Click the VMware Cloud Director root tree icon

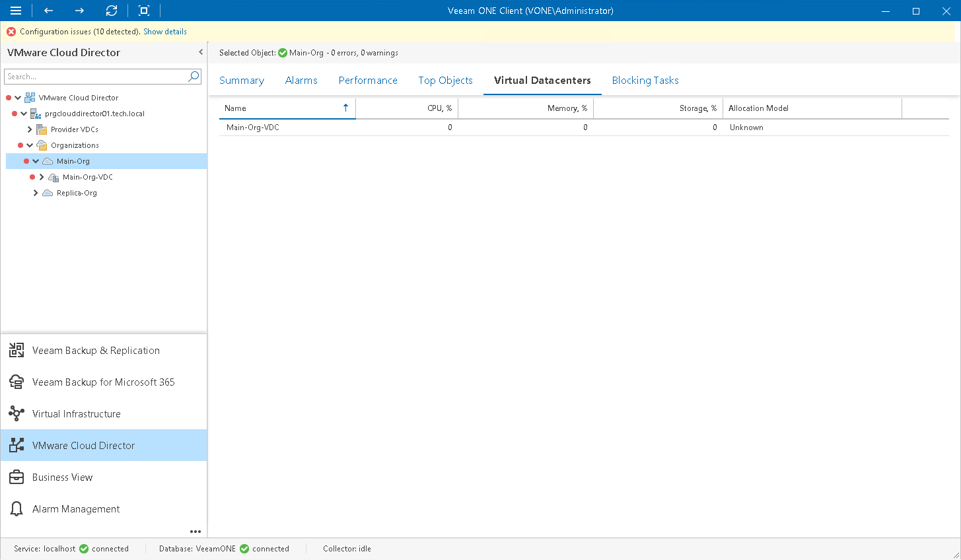[x=30, y=98]
